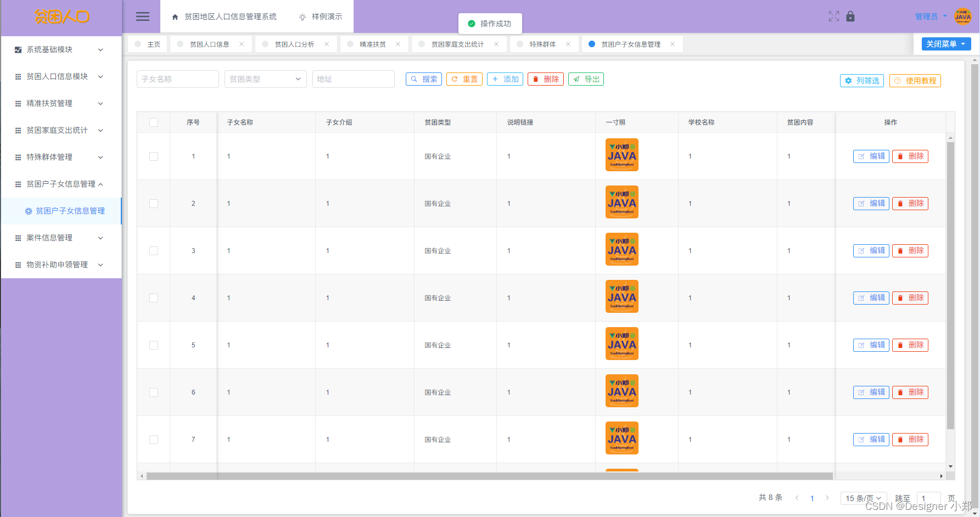Click the 特殊群体管理 grid icon

(x=18, y=158)
